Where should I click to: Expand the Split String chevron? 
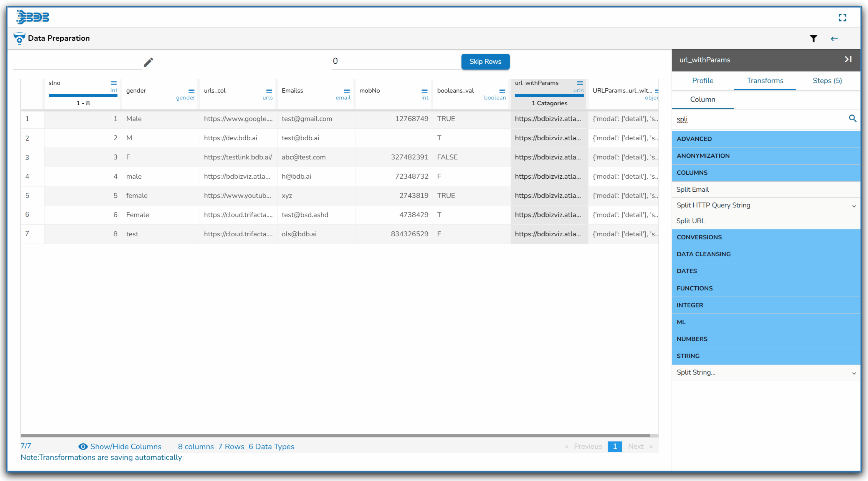click(x=853, y=373)
